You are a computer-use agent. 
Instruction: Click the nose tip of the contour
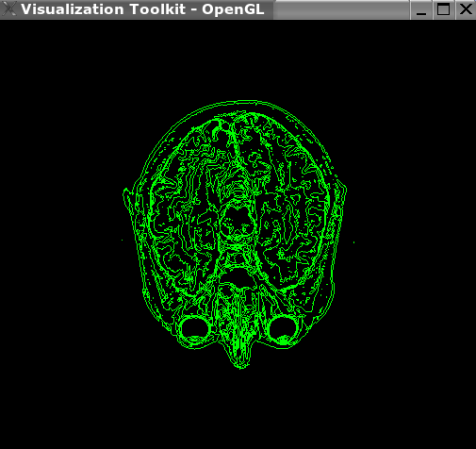(241, 365)
